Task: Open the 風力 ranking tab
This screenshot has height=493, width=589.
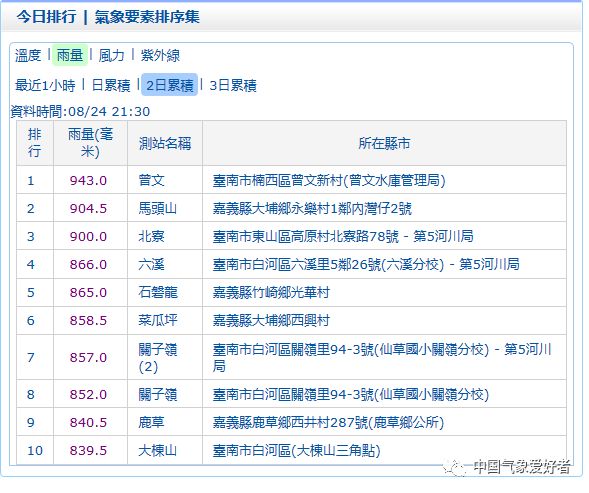Action: [x=112, y=55]
